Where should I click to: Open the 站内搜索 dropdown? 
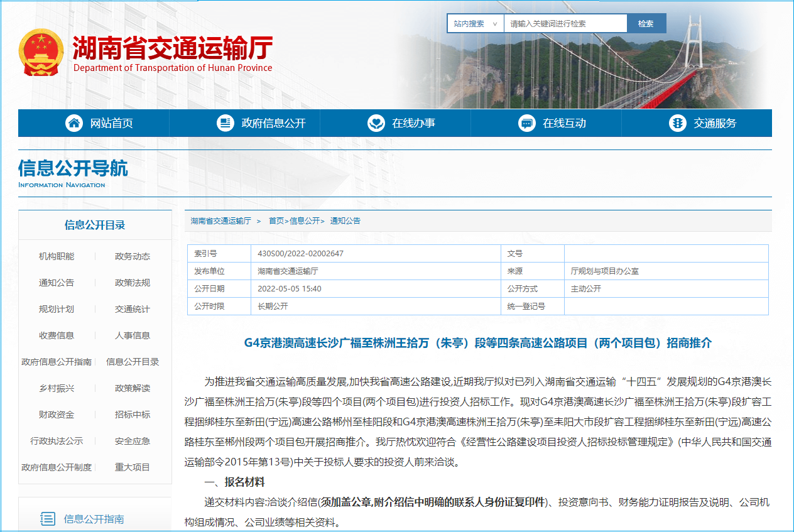[475, 24]
